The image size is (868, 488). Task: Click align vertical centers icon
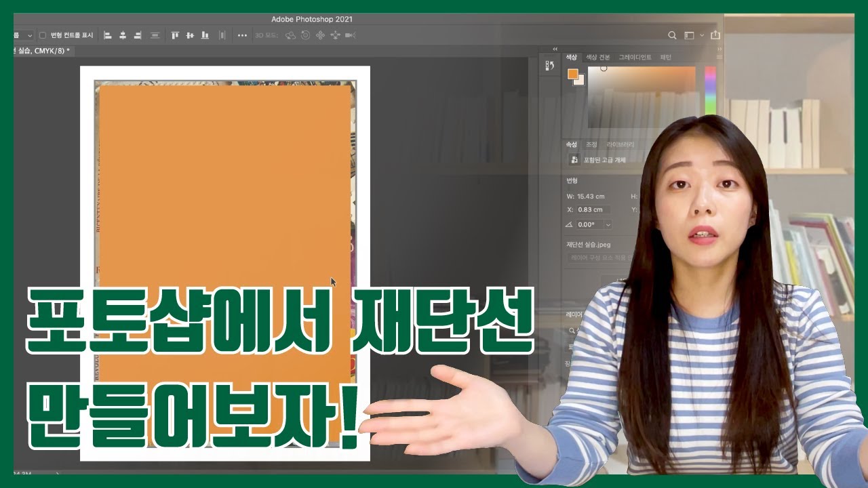coord(190,35)
